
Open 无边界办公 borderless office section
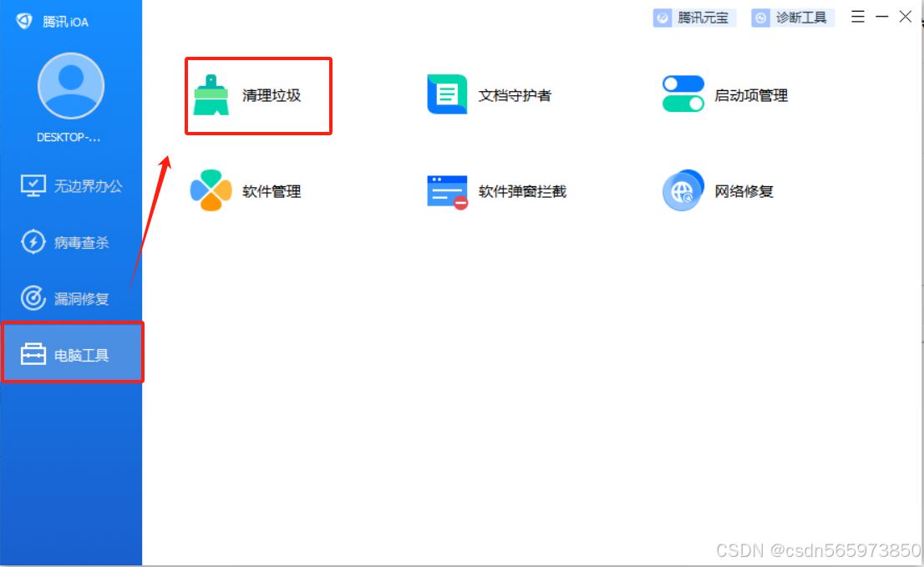[x=73, y=185]
